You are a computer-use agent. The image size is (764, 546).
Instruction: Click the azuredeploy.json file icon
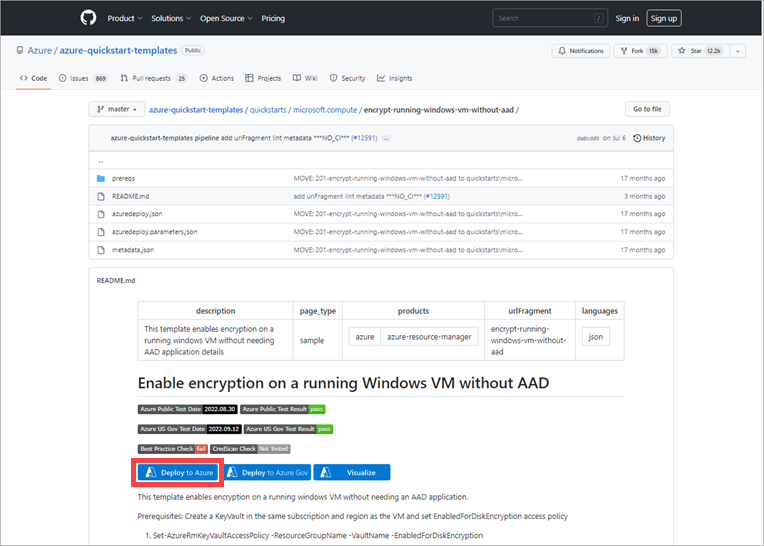pos(101,214)
